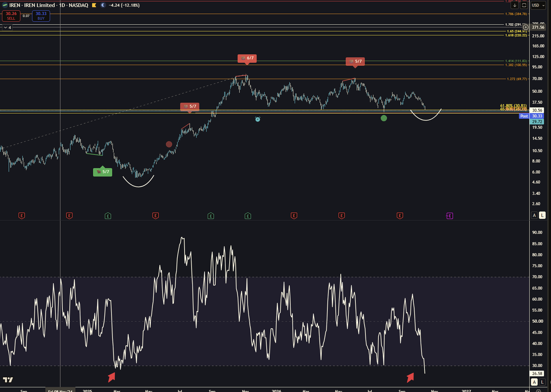Select the brown circle marker on the uptrend
551x392 pixels.
pyautogui.click(x=169, y=144)
